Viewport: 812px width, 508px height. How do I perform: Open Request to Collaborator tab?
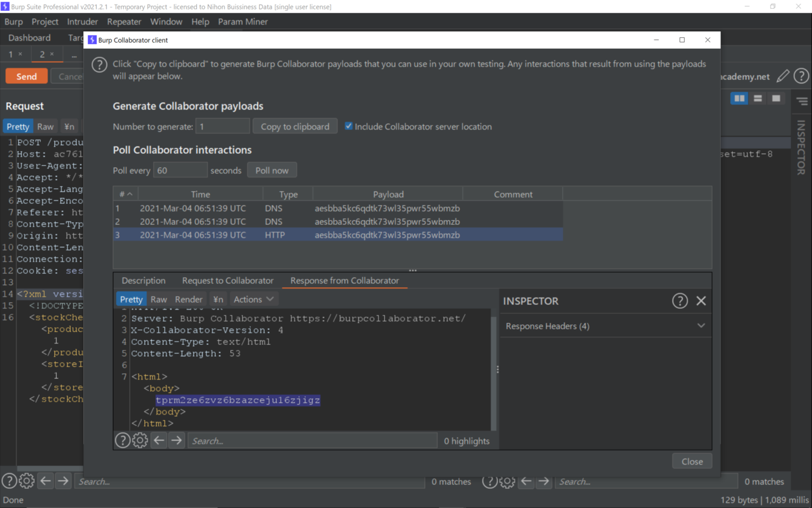[x=228, y=280]
